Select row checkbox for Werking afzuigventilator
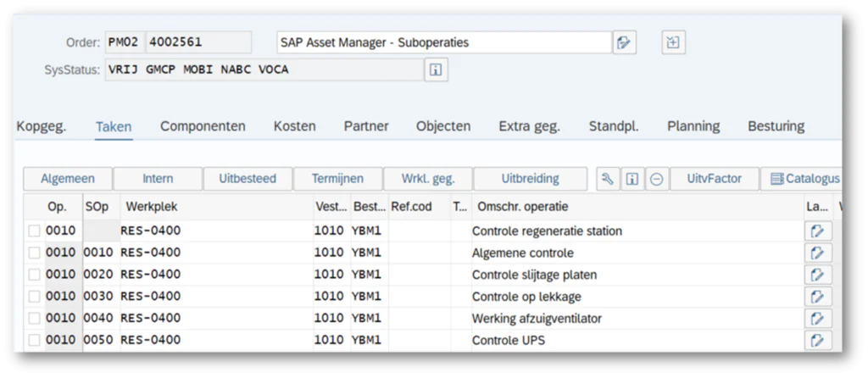The height and width of the screenshot is (378, 868). [x=34, y=318]
